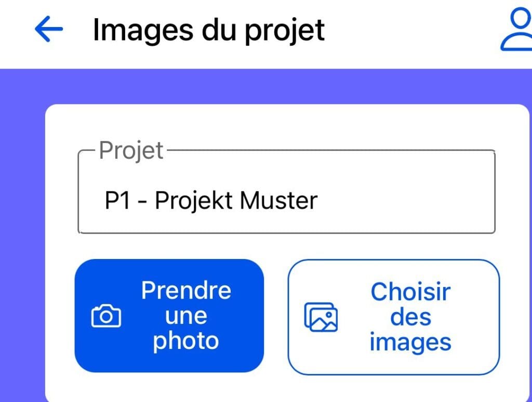Click the word des on outlined button
Viewport: 532px width, 402px height.
410,317
